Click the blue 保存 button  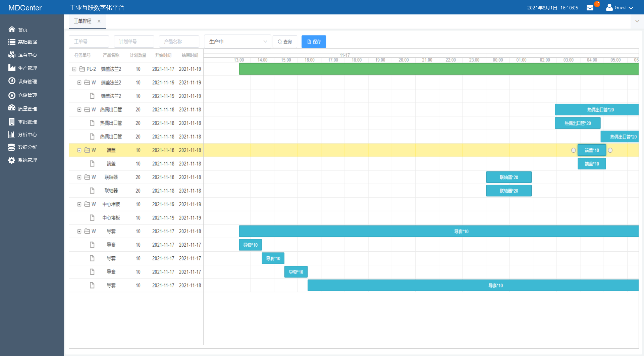pyautogui.click(x=314, y=42)
